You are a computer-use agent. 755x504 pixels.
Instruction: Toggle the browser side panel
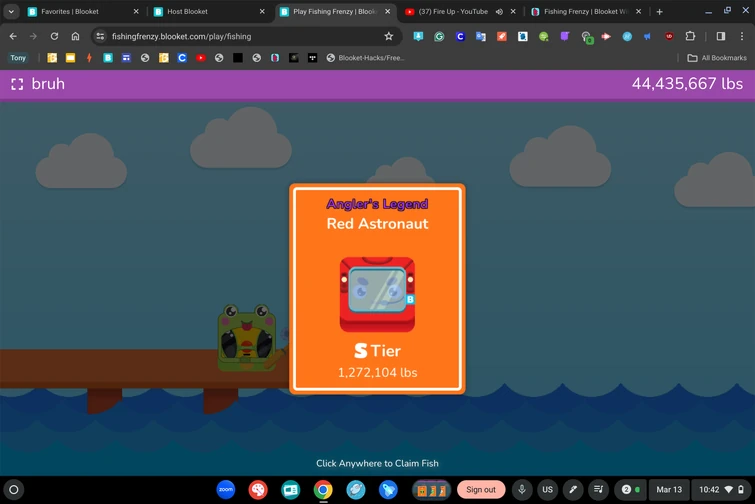721,36
